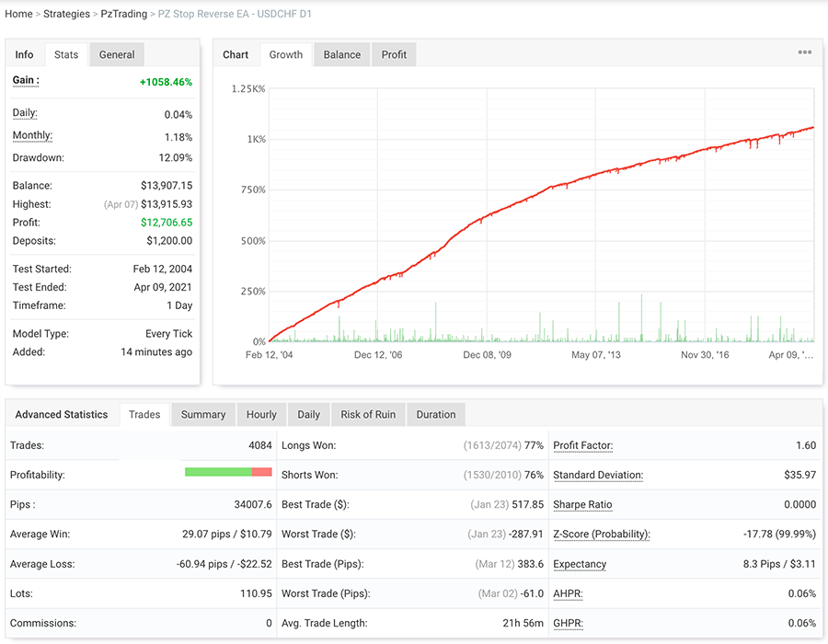
Task: Click Avg. Trade Length value 21h 56m
Action: tap(523, 624)
